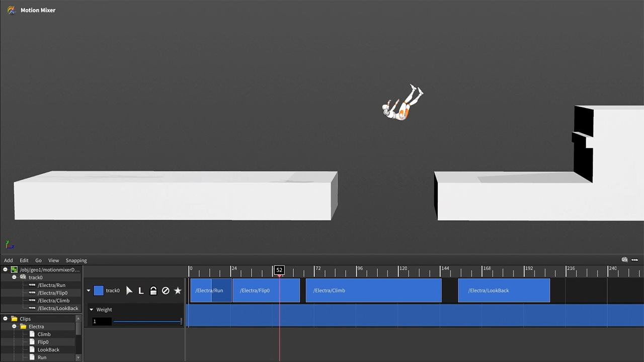Collapse the Weight section
The height and width of the screenshot is (362, 644).
(91, 310)
